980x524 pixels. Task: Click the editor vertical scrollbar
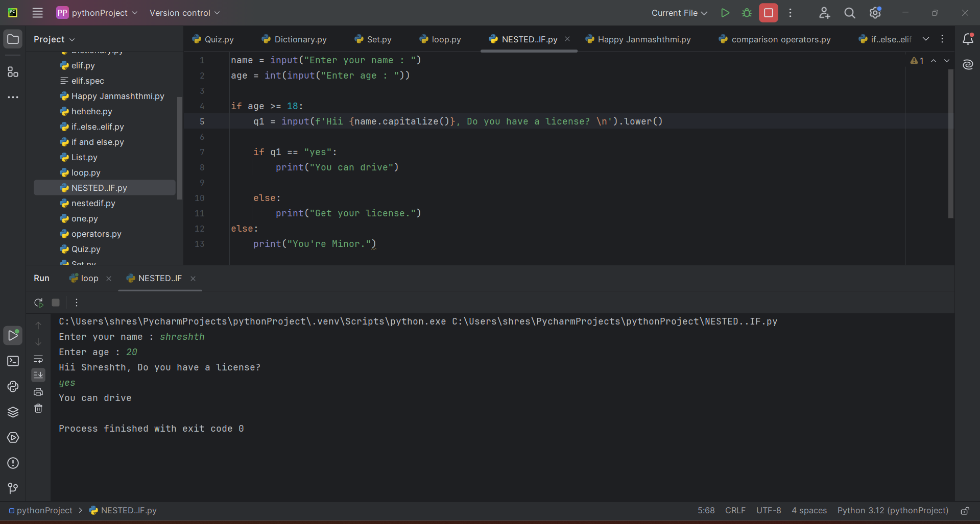(950, 144)
